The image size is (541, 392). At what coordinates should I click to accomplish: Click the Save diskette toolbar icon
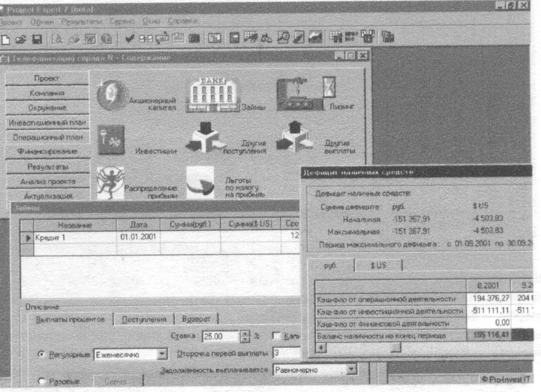[x=37, y=39]
